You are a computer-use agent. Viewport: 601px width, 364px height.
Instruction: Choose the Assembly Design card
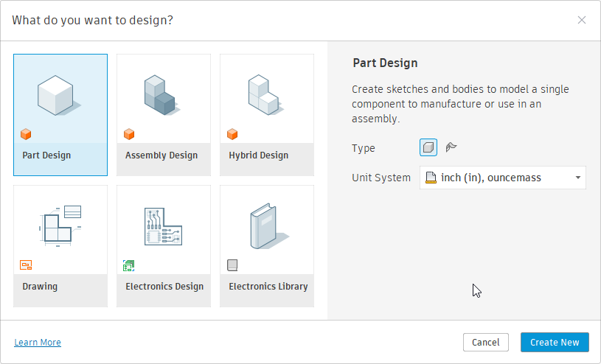[x=164, y=115]
